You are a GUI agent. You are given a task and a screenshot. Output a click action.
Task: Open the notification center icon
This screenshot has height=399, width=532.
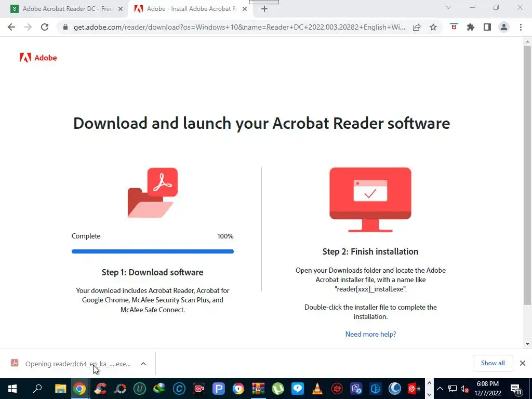pos(516,389)
